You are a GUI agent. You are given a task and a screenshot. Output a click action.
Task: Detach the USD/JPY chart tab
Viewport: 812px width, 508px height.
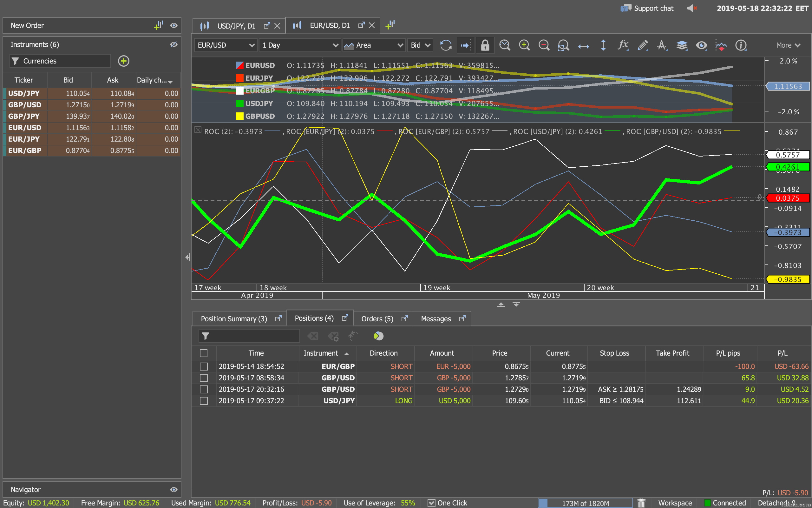(267, 25)
